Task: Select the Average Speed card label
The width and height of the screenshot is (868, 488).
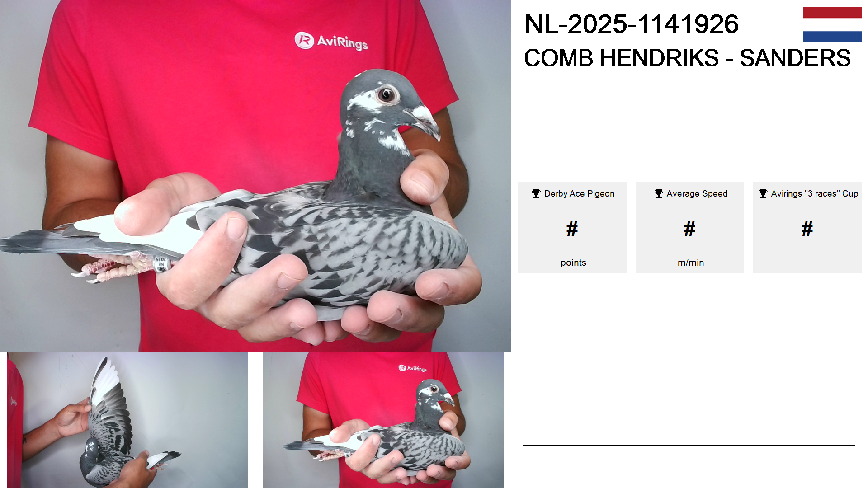Action: [697, 193]
